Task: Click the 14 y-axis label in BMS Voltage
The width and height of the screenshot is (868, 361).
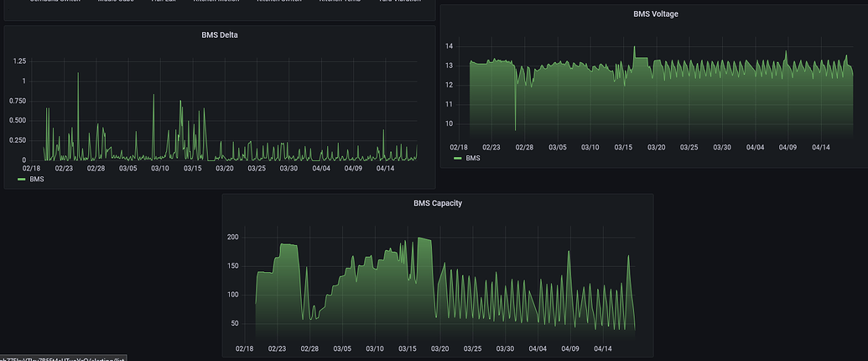Action: (x=449, y=46)
